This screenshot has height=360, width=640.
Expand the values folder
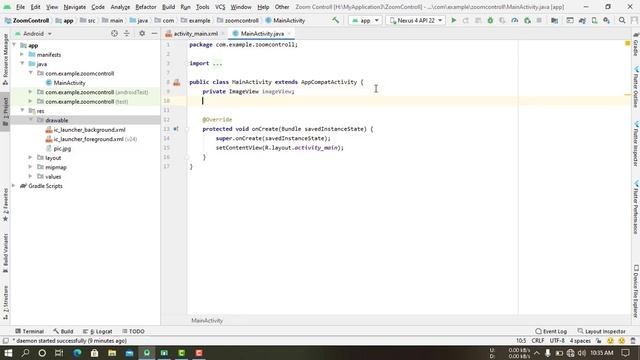(31, 176)
